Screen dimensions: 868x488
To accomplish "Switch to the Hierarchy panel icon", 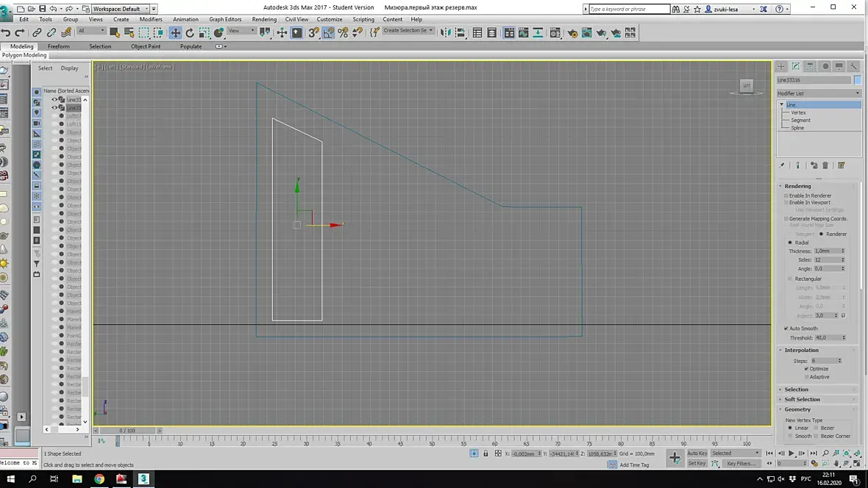I will 810,66.
